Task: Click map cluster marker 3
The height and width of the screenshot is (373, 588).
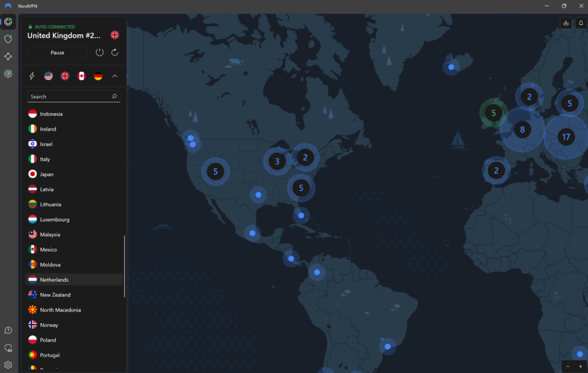Action: click(277, 161)
